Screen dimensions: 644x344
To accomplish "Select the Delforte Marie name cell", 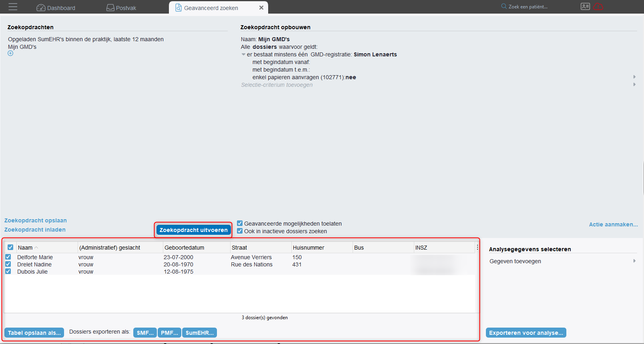I will click(x=35, y=257).
